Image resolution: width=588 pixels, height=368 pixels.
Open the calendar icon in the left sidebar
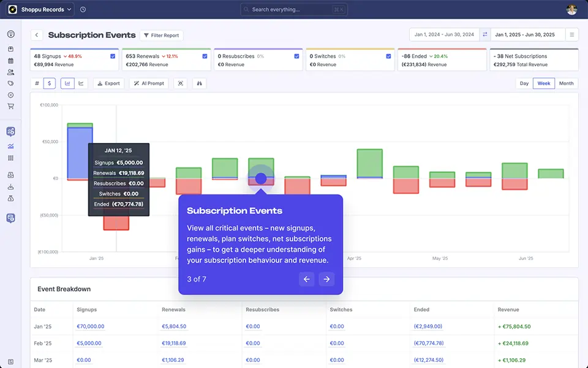click(x=10, y=61)
